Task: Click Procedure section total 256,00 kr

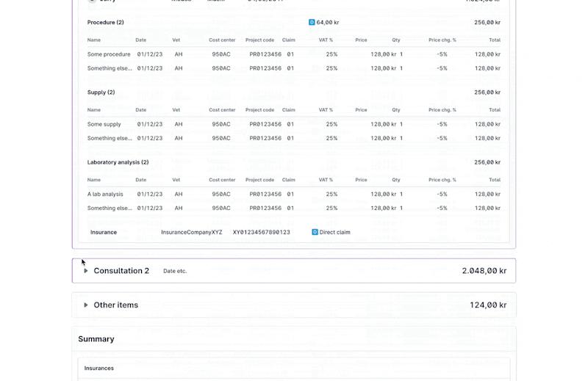Action: [487, 23]
